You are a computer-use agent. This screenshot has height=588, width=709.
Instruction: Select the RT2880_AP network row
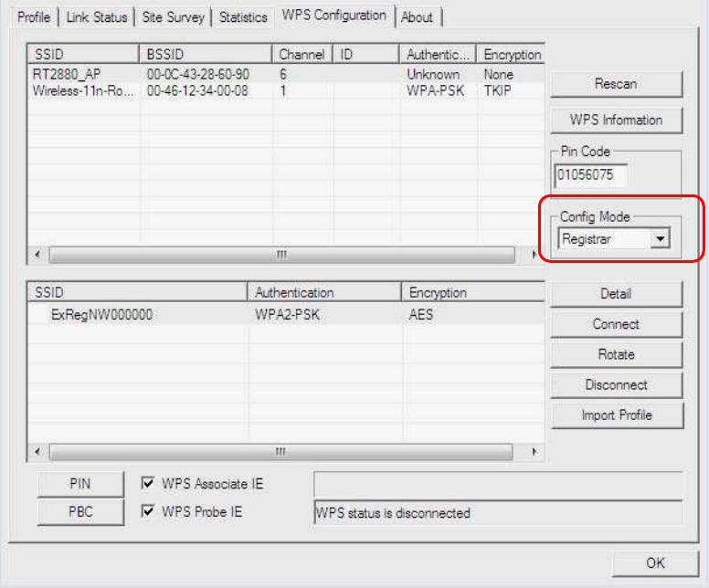point(286,74)
